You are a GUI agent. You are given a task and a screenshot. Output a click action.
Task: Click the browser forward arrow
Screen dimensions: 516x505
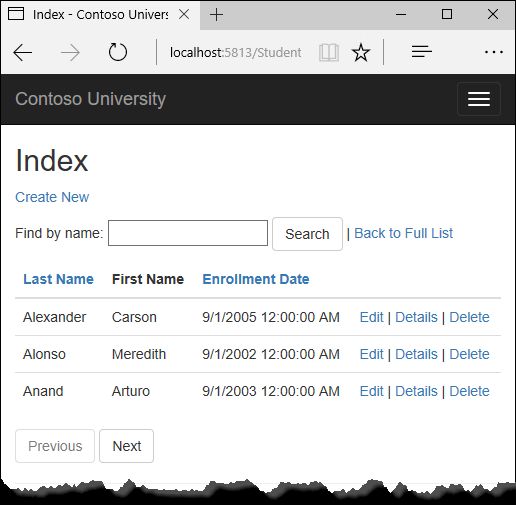[70, 53]
